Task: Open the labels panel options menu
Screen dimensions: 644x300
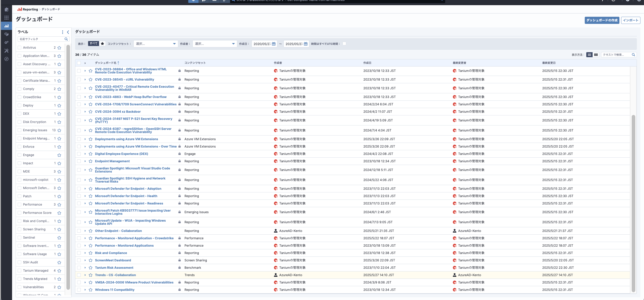Action: coord(63,32)
